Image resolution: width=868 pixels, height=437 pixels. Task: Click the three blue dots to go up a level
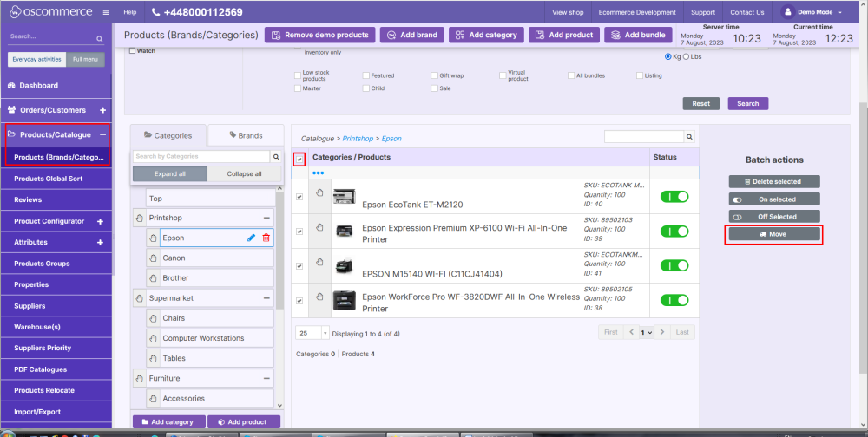[318, 173]
